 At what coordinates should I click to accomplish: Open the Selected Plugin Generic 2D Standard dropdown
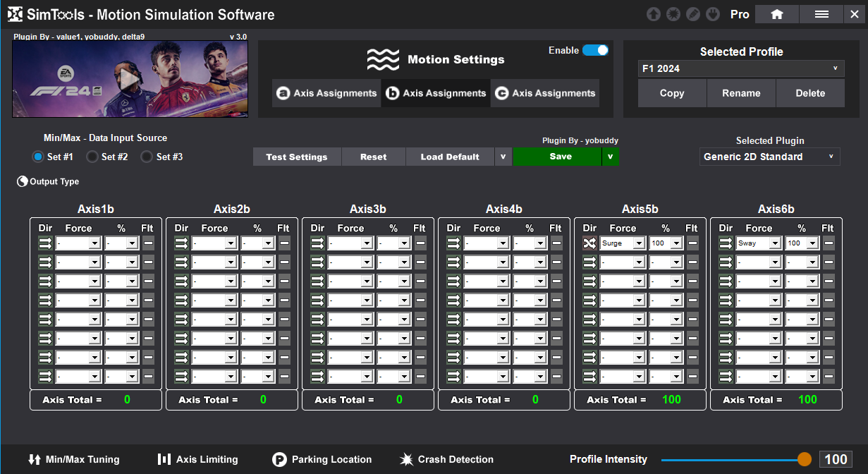point(770,157)
